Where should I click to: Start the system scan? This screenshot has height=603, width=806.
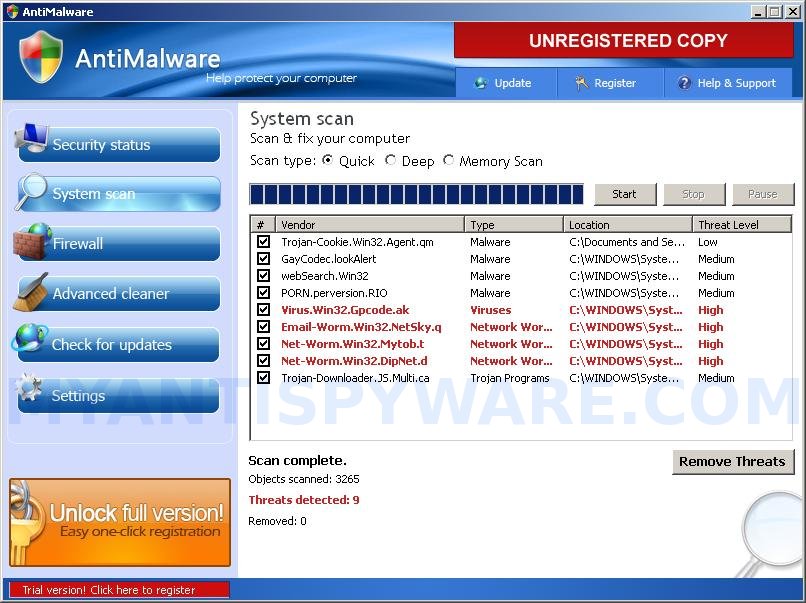point(625,194)
